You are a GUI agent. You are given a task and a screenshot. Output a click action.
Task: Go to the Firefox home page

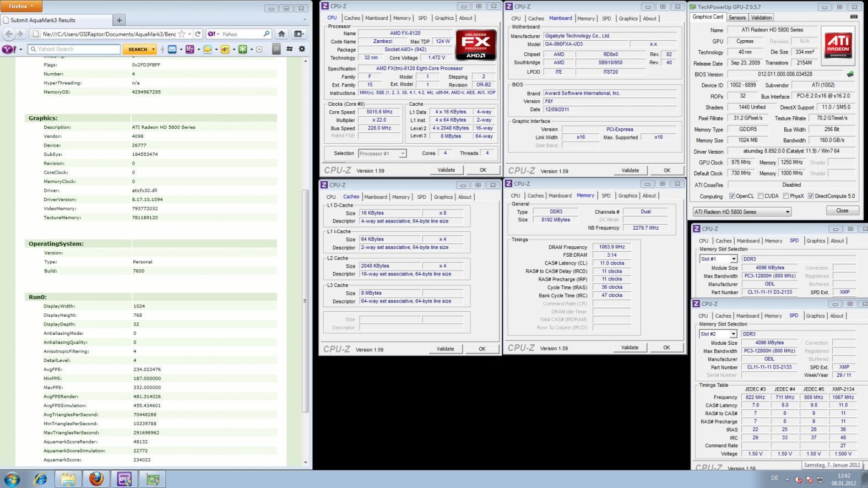click(281, 34)
